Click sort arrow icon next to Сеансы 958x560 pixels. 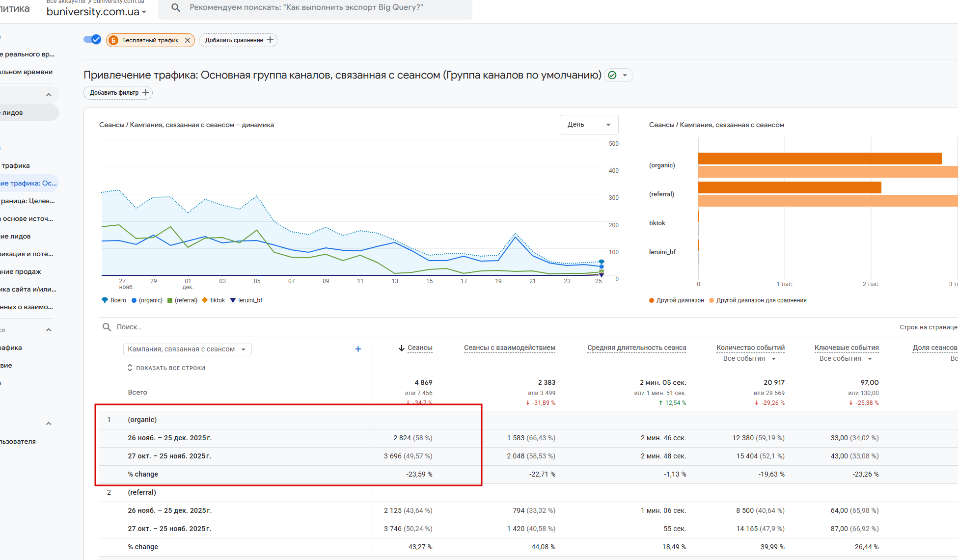click(x=401, y=348)
